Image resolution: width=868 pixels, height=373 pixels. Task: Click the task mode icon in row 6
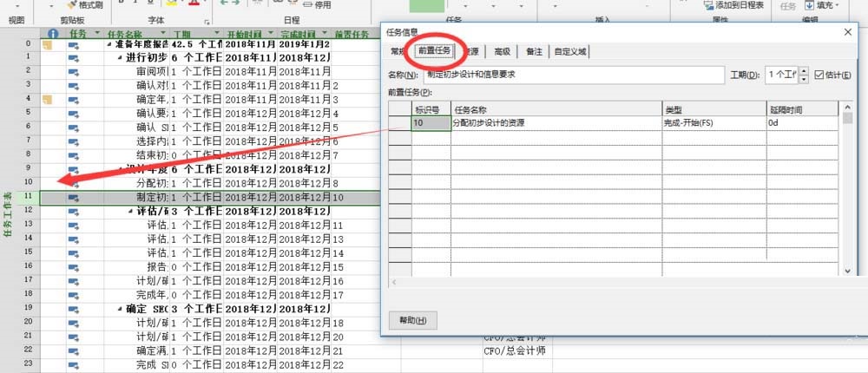point(74,128)
